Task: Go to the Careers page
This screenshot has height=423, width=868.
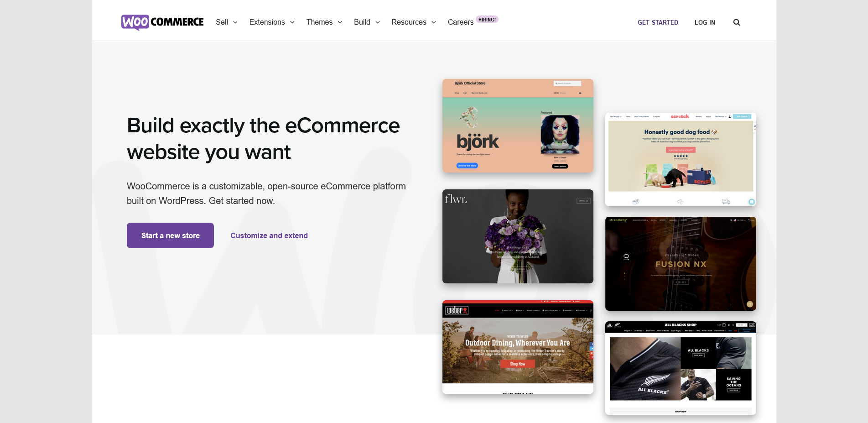Action: (x=460, y=22)
